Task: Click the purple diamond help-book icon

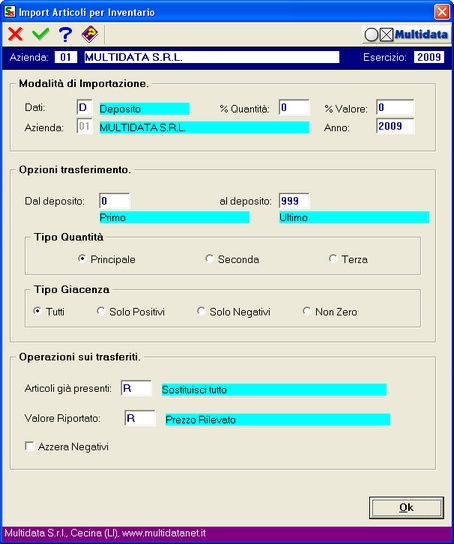Action: pyautogui.click(x=90, y=34)
